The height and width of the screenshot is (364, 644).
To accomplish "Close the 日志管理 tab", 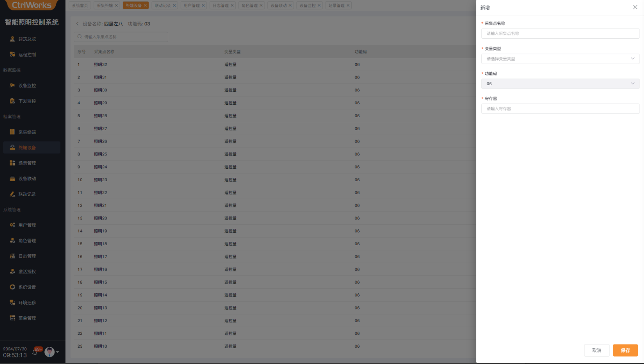I will (232, 5).
